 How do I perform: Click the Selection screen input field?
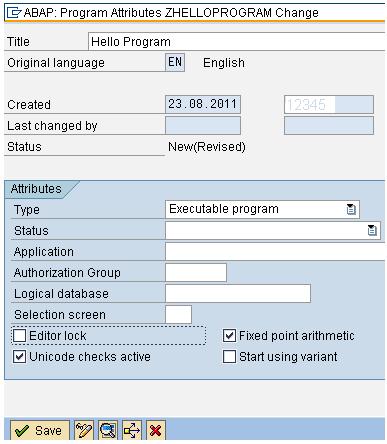click(178, 314)
